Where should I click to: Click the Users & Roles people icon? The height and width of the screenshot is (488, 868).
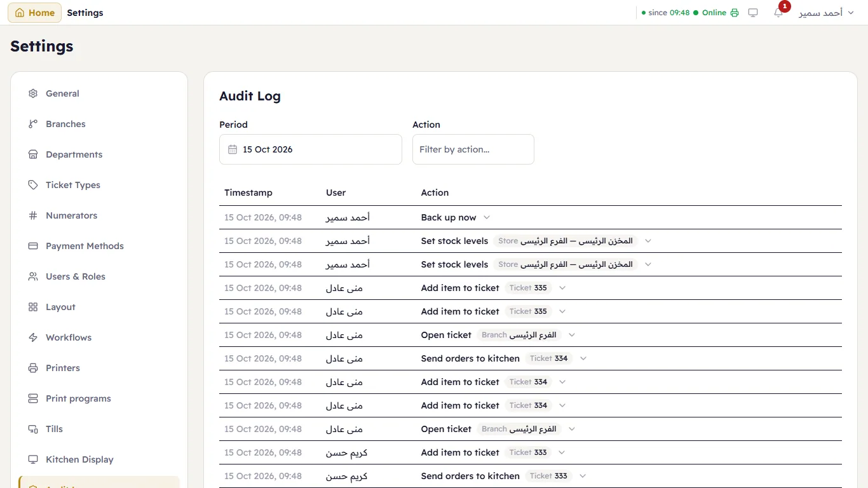point(33,276)
